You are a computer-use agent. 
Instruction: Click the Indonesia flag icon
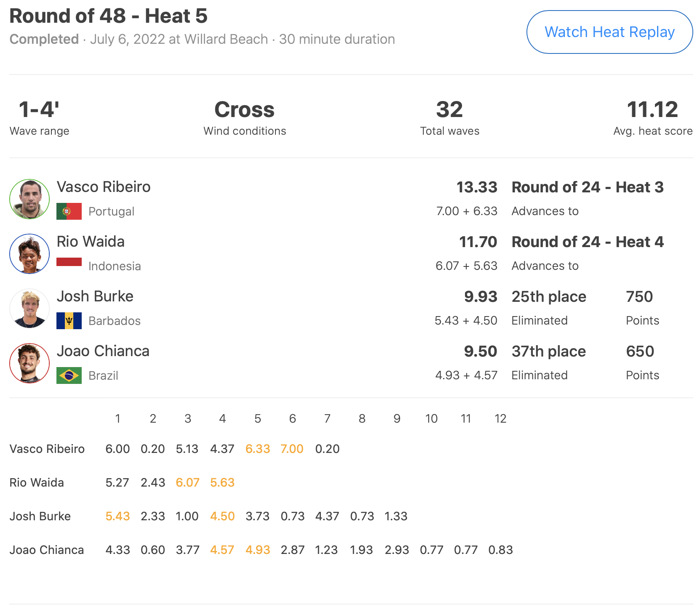pyautogui.click(x=69, y=262)
